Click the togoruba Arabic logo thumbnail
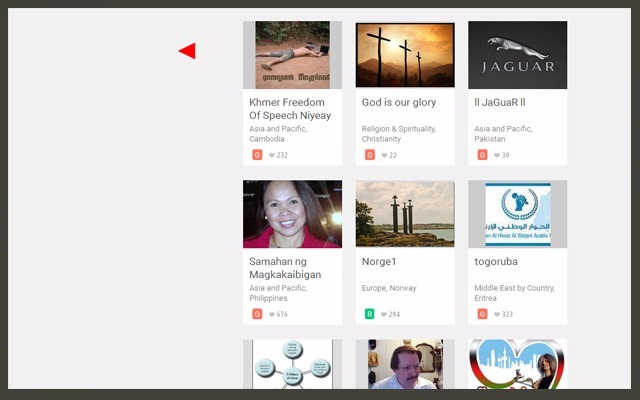This screenshot has height=400, width=640. [x=517, y=214]
